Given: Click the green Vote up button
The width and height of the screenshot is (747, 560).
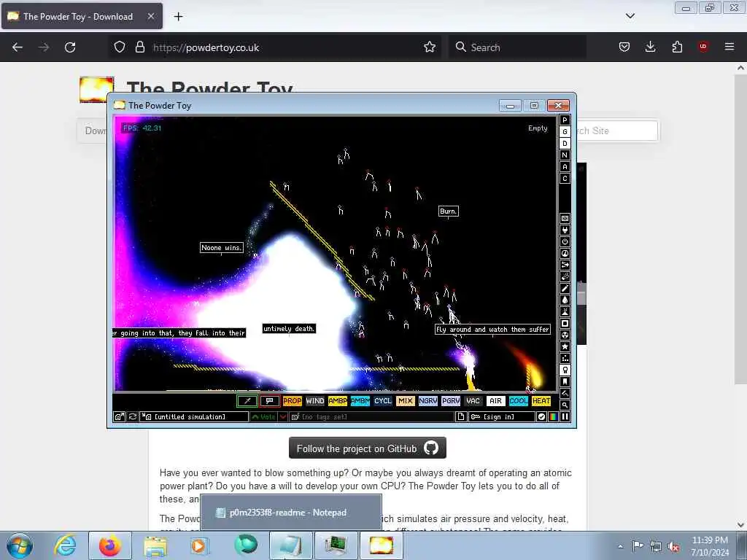Looking at the screenshot, I should 264,416.
